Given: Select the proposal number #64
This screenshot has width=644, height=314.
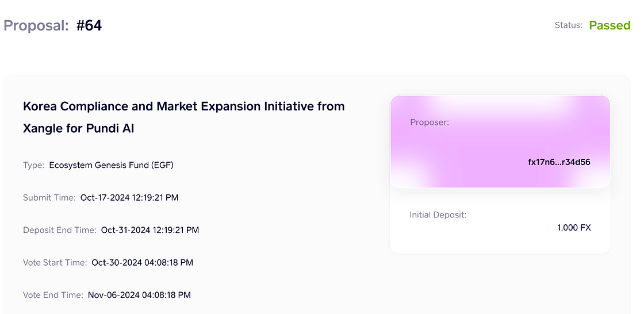Looking at the screenshot, I should point(89,26).
